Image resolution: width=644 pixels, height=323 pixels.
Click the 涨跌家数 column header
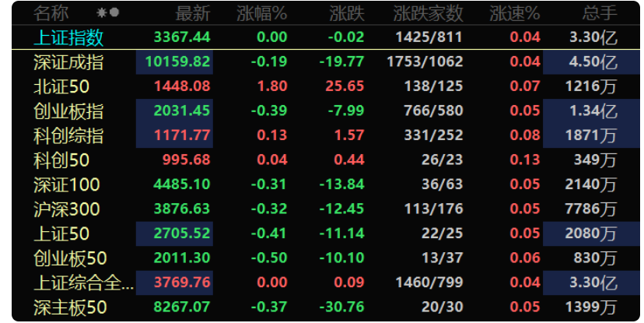point(428,13)
